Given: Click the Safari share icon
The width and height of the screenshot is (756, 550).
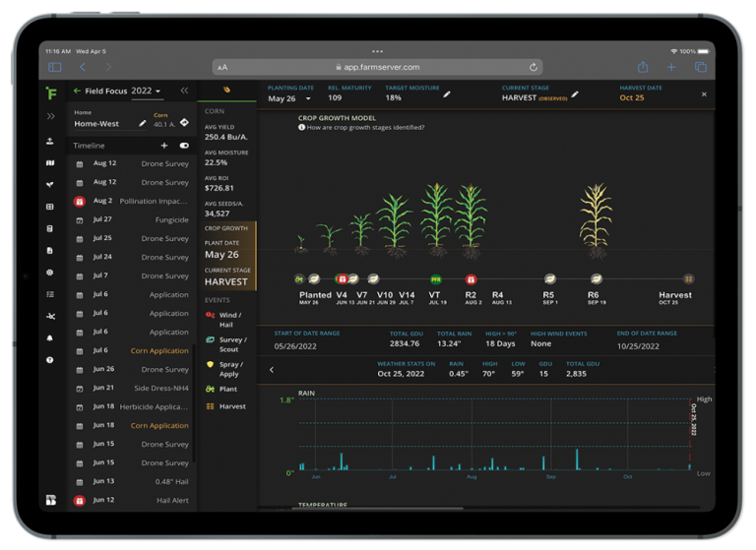Looking at the screenshot, I should [x=642, y=67].
